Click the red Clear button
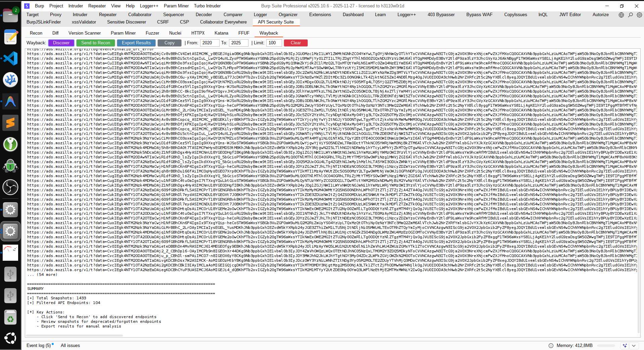 coord(296,43)
